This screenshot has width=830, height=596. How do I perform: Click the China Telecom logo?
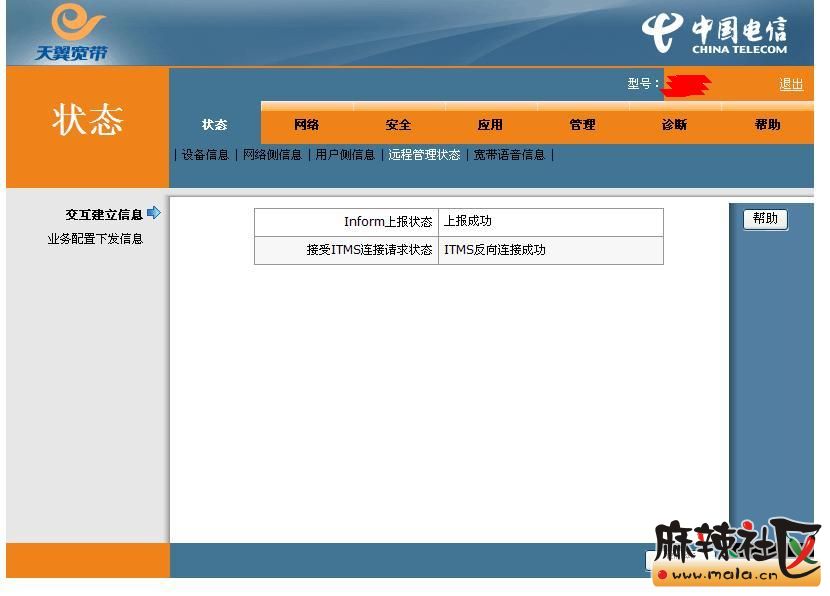[714, 34]
